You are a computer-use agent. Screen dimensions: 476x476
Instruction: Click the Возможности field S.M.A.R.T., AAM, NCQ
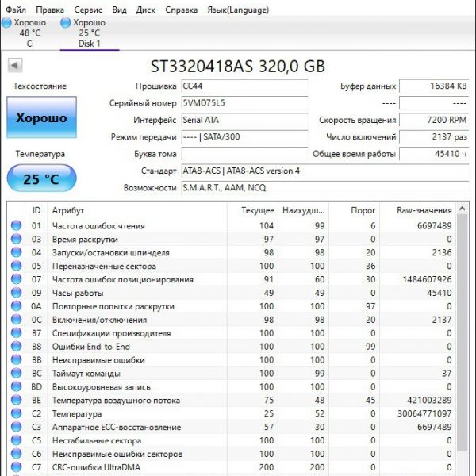[x=325, y=188]
